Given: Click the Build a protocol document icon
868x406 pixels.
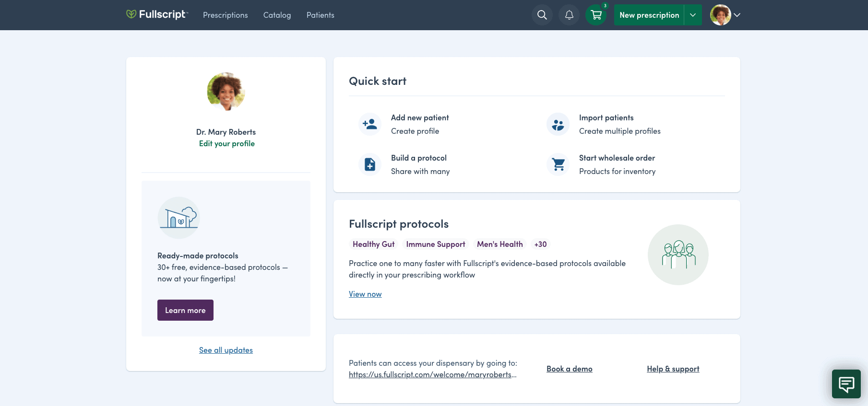Looking at the screenshot, I should [370, 164].
